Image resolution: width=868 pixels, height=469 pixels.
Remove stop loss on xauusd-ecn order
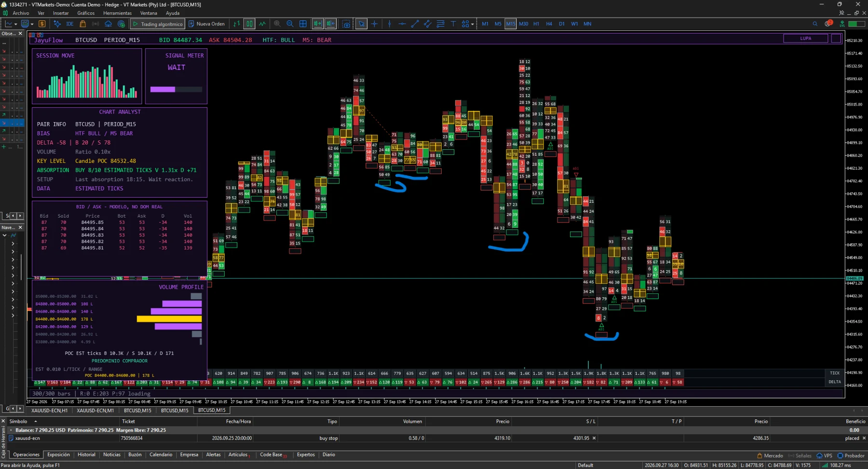[x=594, y=438]
